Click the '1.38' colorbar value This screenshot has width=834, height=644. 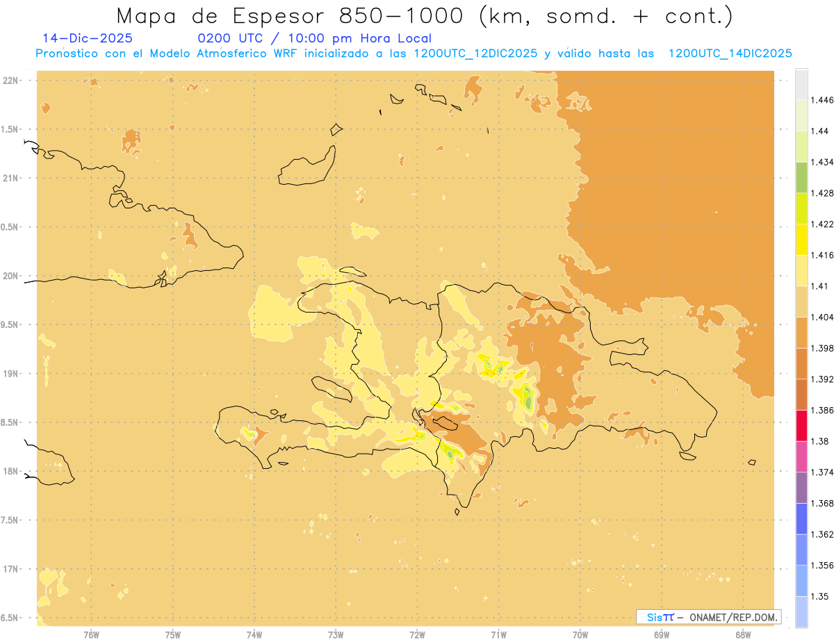pos(821,441)
